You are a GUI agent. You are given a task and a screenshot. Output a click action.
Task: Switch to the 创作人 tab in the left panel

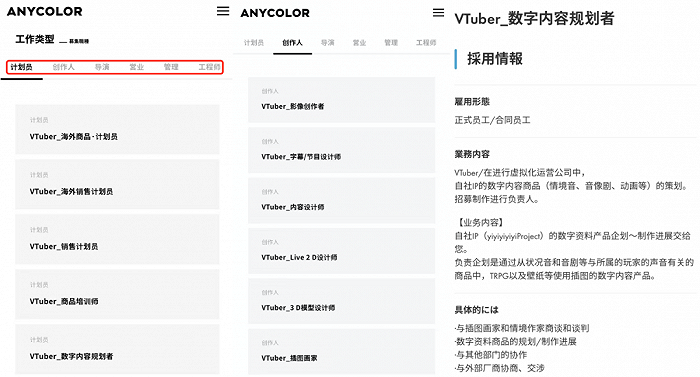(x=63, y=67)
